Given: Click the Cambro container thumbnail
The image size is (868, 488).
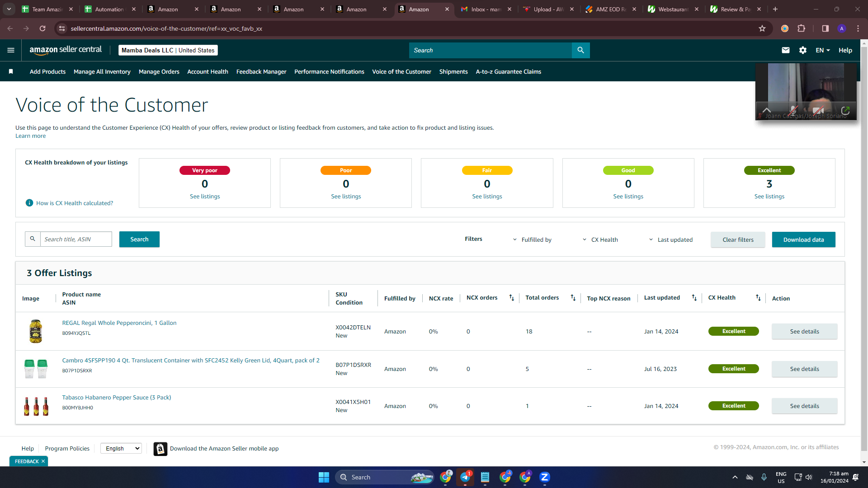Looking at the screenshot, I should click(36, 369).
